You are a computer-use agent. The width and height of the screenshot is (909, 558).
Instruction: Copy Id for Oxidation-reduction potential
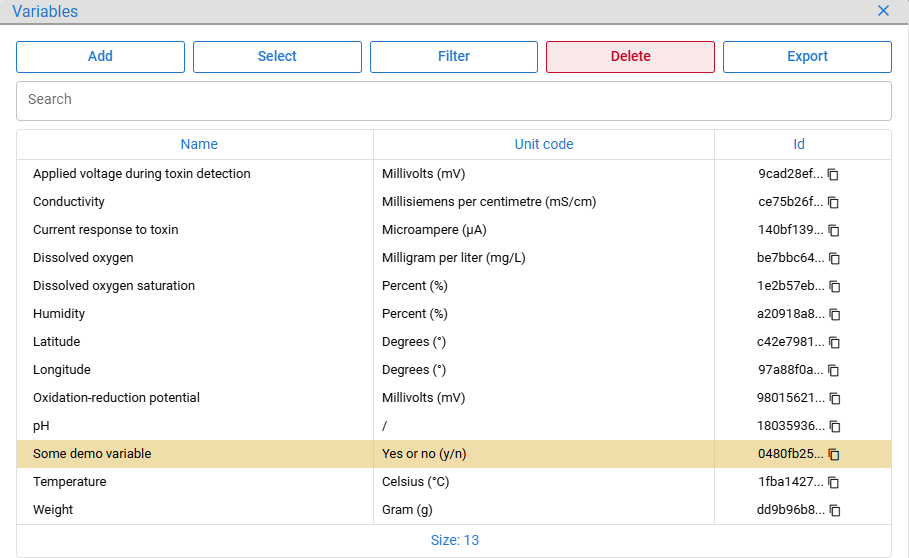coord(835,398)
